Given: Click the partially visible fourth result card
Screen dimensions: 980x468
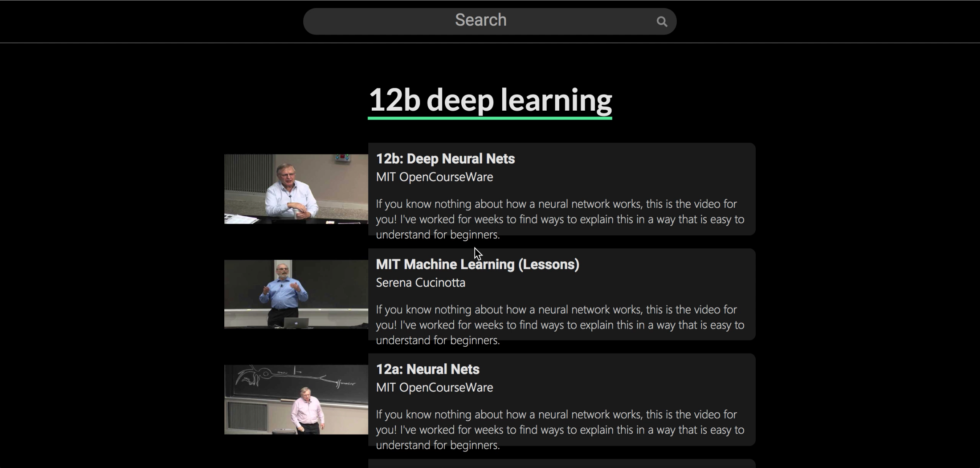Looking at the screenshot, I should (x=561, y=464).
